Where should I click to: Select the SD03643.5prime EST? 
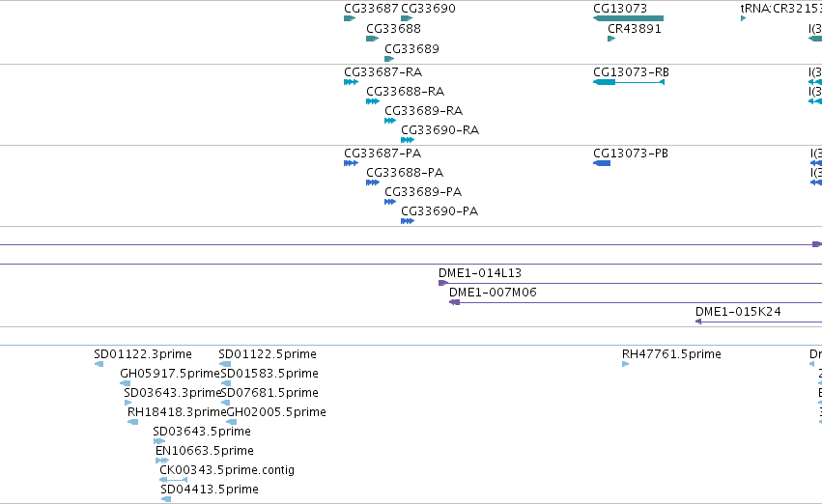point(159,441)
